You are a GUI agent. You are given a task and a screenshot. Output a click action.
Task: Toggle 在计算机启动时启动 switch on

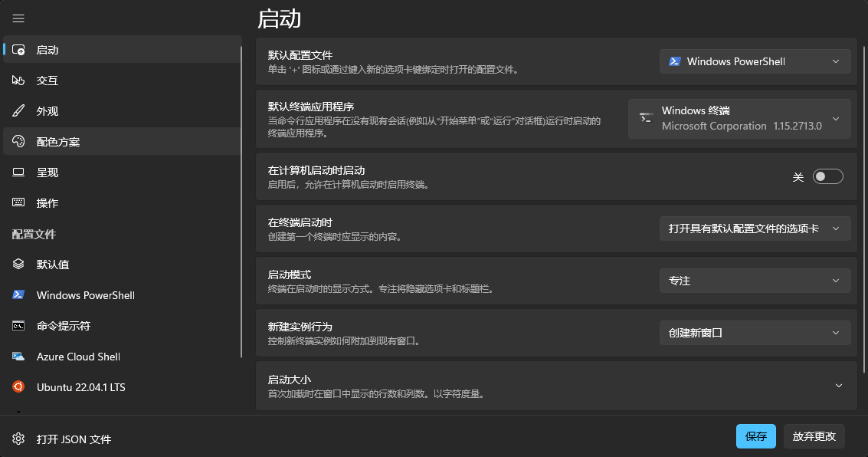pos(827,177)
